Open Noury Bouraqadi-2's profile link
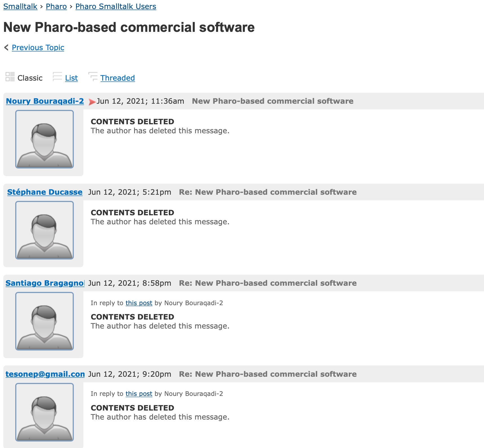 pos(45,101)
